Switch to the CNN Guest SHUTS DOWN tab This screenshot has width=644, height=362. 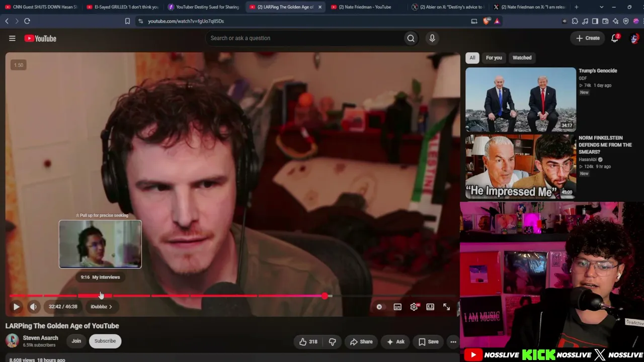click(41, 7)
